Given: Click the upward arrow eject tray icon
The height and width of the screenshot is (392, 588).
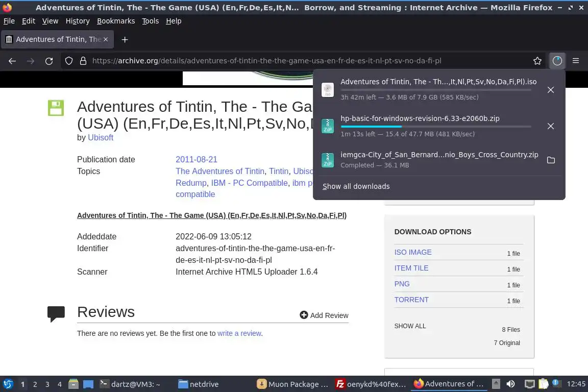Looking at the screenshot, I should [x=496, y=384].
